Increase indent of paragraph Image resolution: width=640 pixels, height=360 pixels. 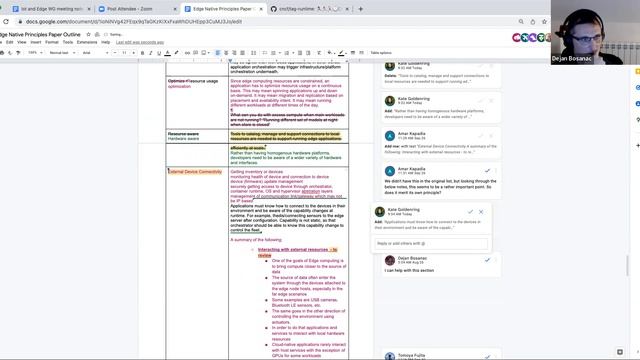[308, 53]
